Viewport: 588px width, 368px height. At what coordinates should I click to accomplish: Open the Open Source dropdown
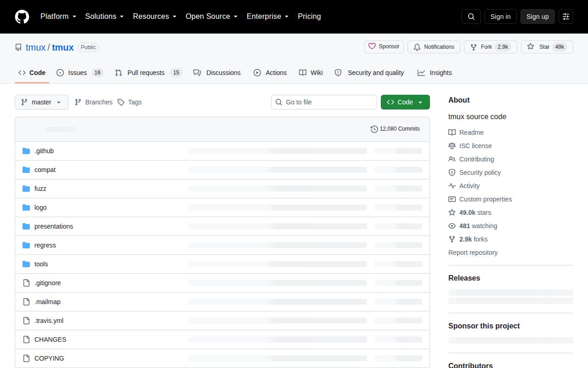pyautogui.click(x=211, y=16)
